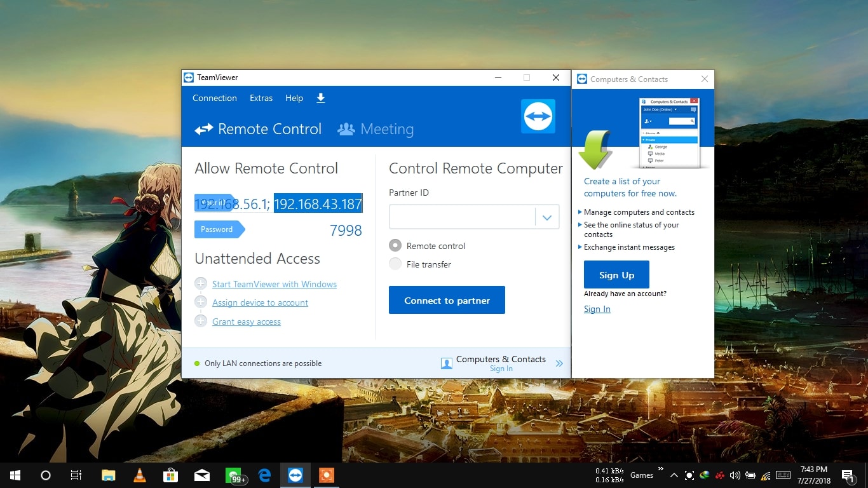Select the File transfer radio option
This screenshot has width=868, height=488.
click(395, 264)
